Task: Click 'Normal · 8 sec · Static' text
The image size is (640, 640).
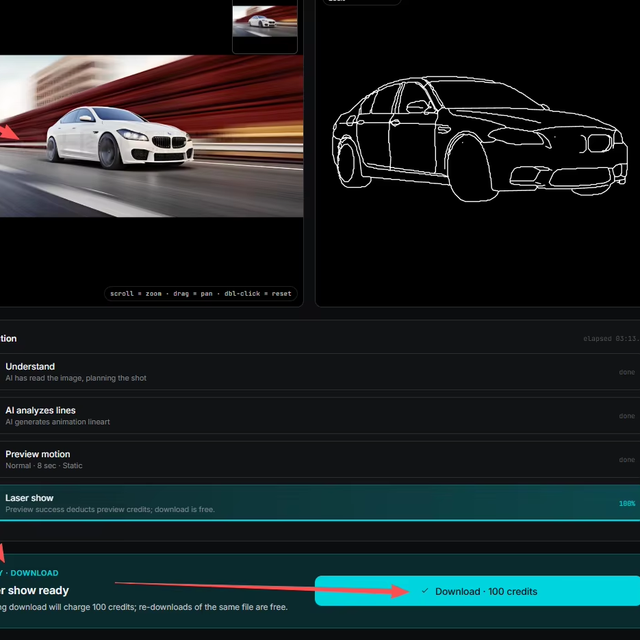Action: (x=44, y=466)
